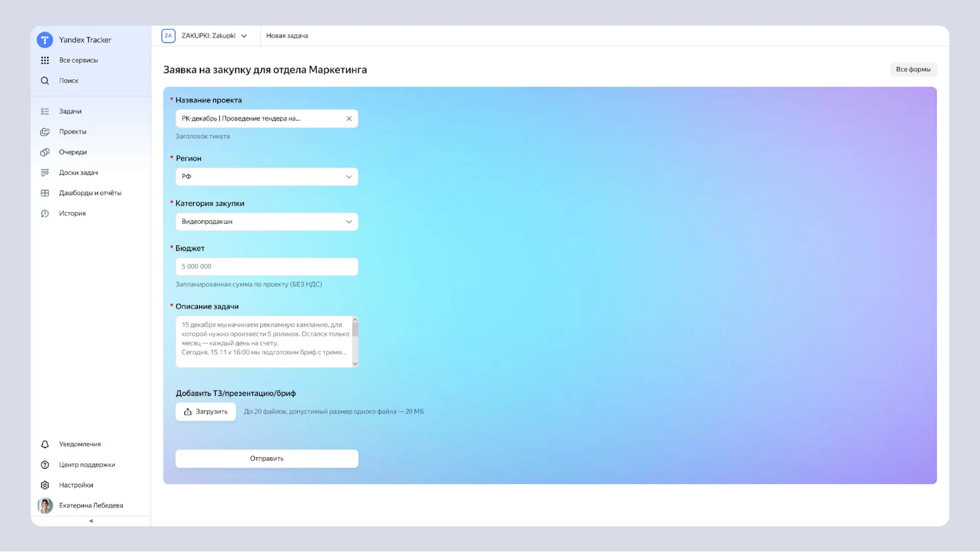980x552 pixels.
Task: Click the description scrollbar up arrow
Action: [x=355, y=320]
